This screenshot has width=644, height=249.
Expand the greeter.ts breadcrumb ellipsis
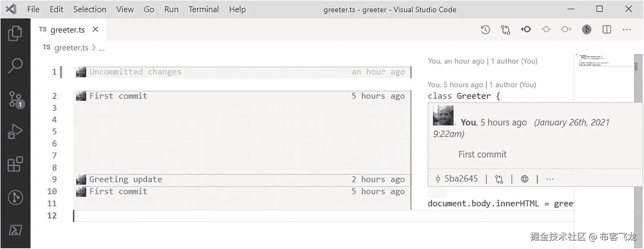(101, 48)
